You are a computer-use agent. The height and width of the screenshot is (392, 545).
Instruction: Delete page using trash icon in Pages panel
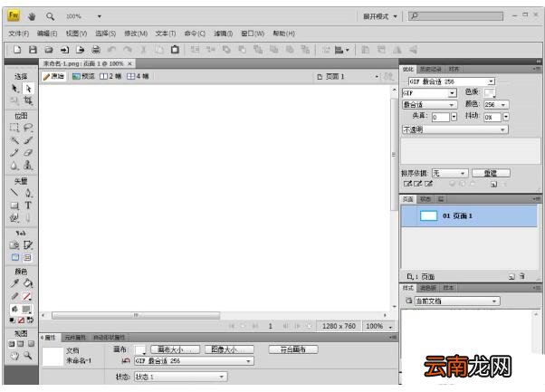(522, 276)
